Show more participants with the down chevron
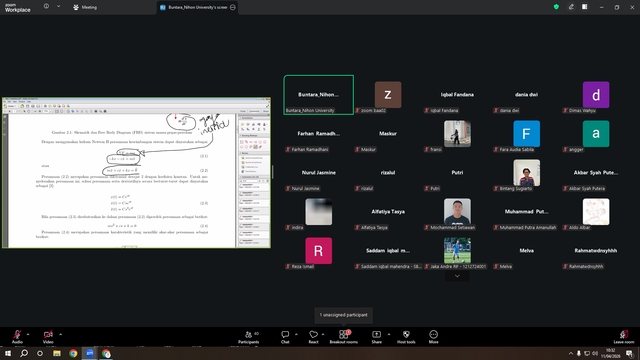Image resolution: width=640 pixels, height=360 pixels. (457, 276)
